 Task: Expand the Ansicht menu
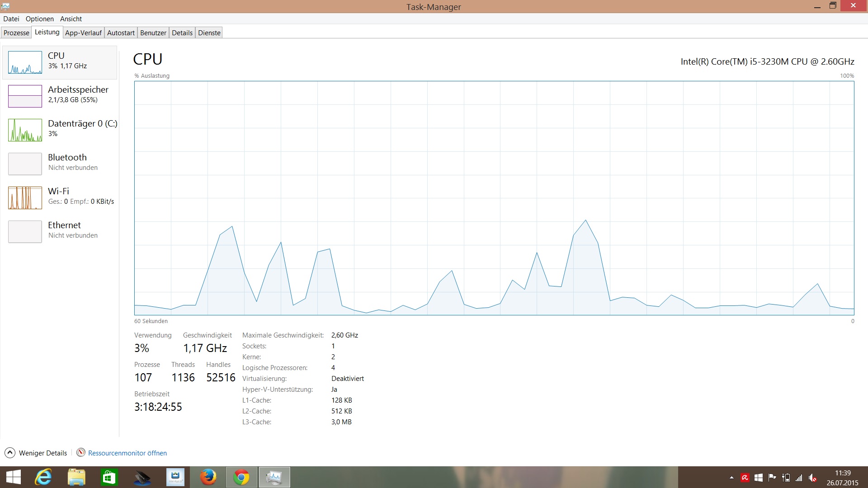click(x=71, y=19)
